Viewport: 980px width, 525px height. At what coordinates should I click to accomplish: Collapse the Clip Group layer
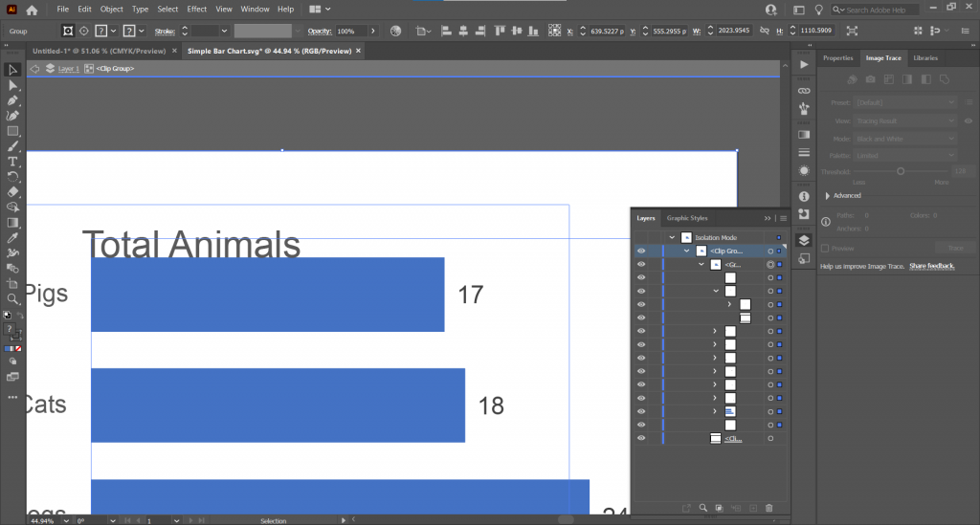[687, 251]
